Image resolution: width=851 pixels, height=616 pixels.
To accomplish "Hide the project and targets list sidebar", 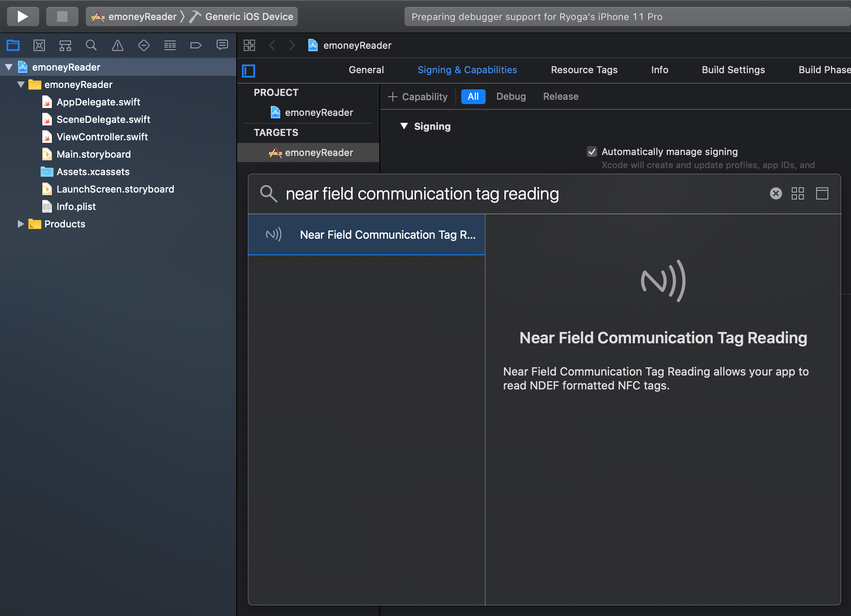I will (248, 71).
